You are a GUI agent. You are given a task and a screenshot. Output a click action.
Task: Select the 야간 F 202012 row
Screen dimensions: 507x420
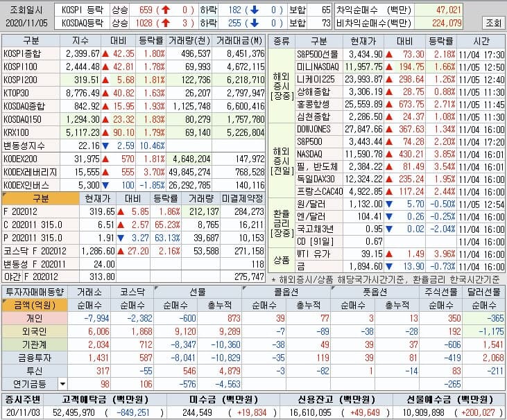click(134, 277)
